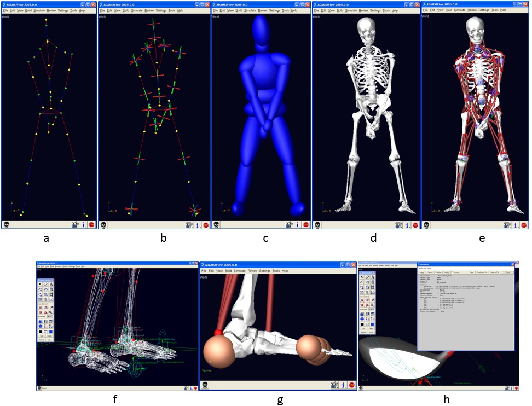Click Read from File in the Information window
Screen dimensions: 532x406
coord(482,272)
